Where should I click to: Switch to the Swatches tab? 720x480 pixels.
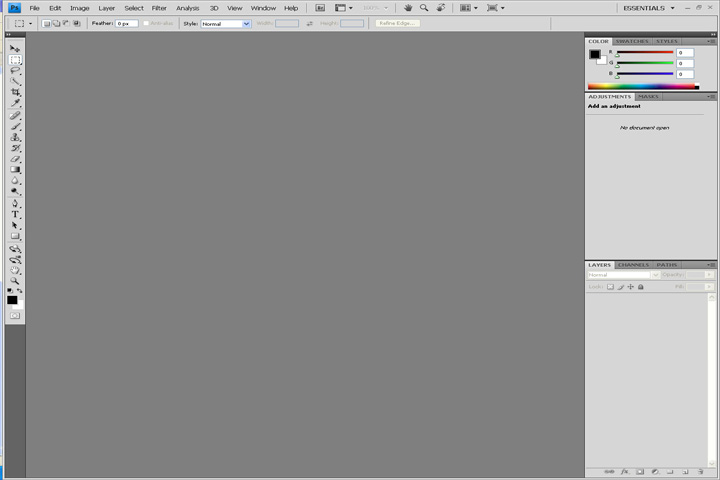tap(632, 41)
